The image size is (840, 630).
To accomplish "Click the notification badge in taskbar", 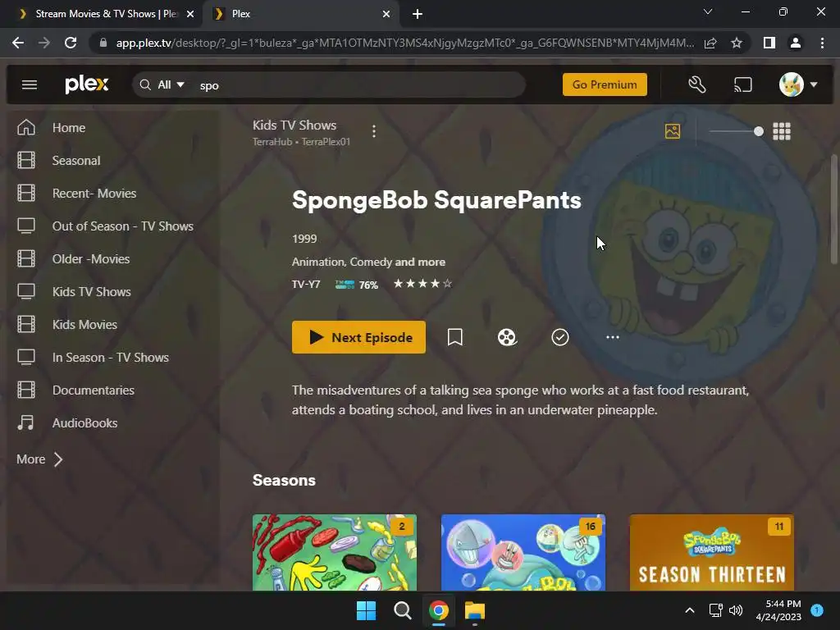I will pos(817,610).
